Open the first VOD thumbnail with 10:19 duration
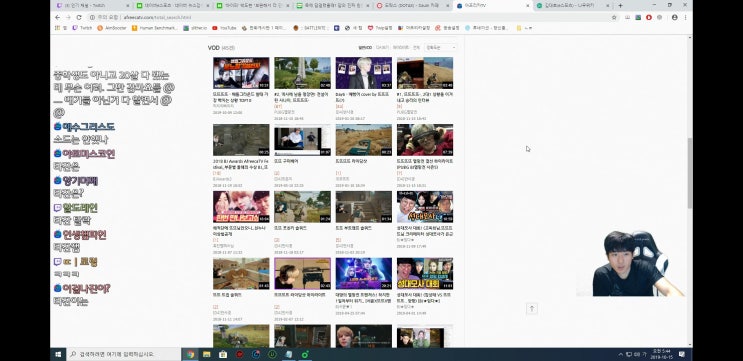 pos(241,73)
